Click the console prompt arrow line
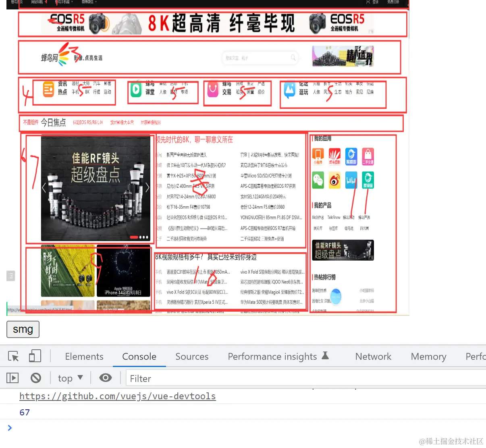Viewport: 486px width, 448px height. coord(10,428)
